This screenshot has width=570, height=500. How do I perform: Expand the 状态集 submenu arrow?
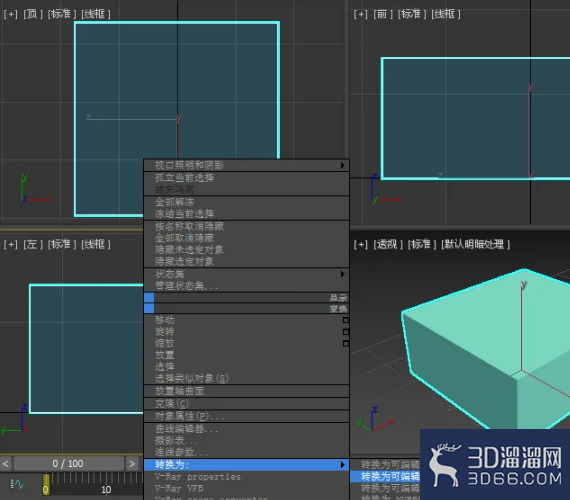pos(342,274)
